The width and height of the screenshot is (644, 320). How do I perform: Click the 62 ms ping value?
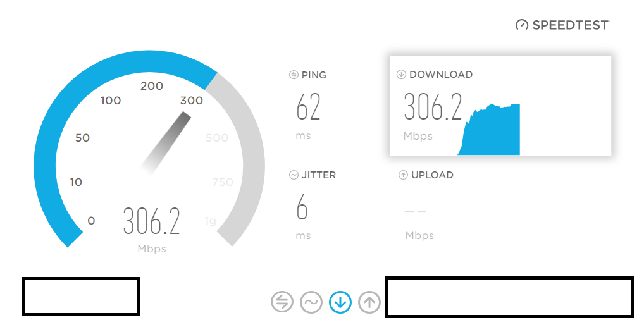[x=308, y=106]
